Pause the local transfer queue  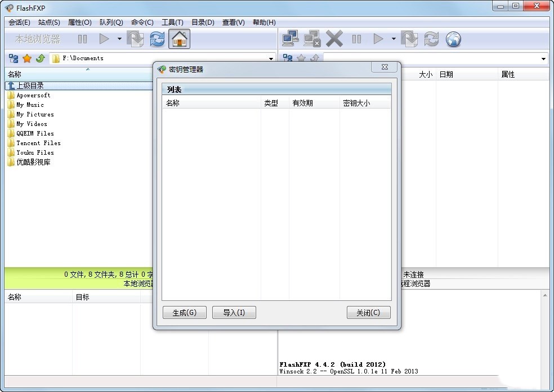82,39
